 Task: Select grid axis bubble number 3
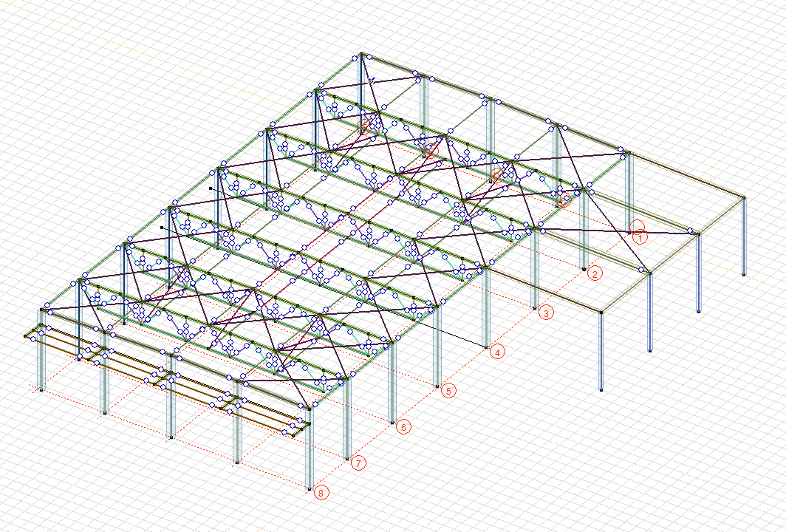[x=546, y=313]
